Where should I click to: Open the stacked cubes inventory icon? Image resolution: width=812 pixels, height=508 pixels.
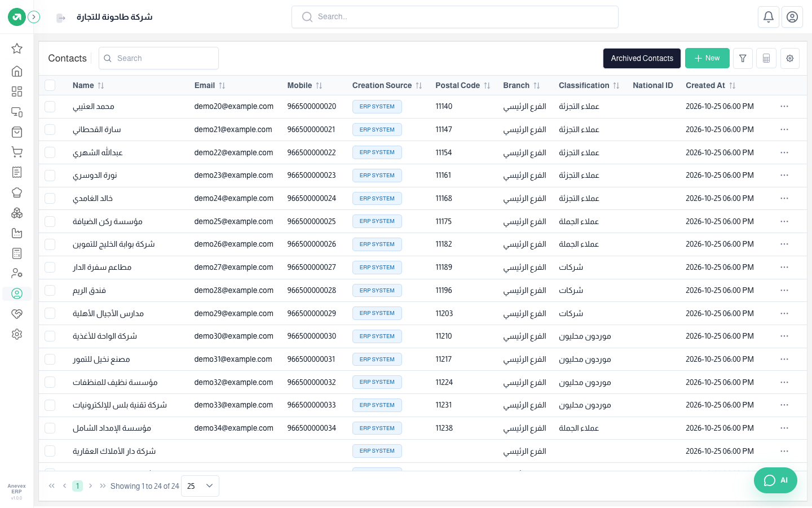click(x=17, y=213)
